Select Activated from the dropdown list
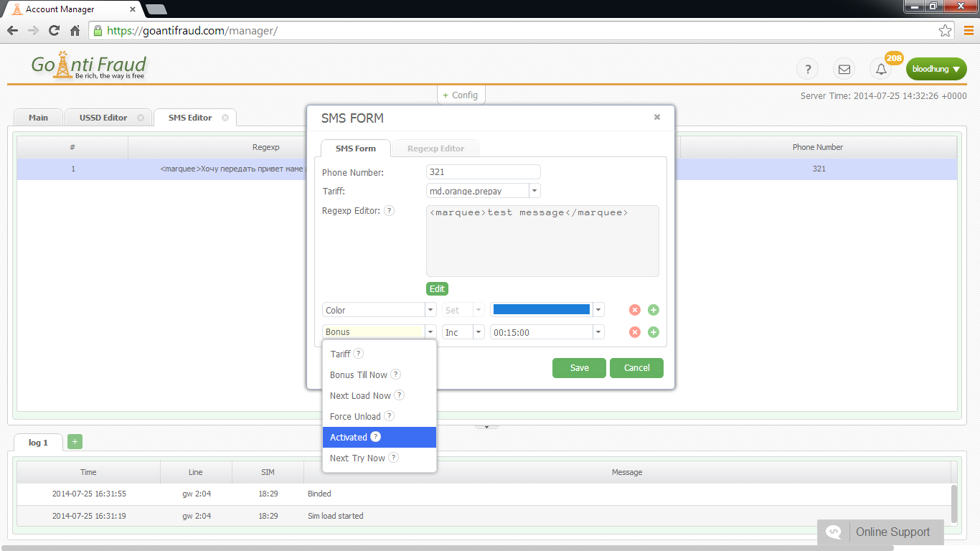Image resolution: width=980 pixels, height=551 pixels. point(349,437)
